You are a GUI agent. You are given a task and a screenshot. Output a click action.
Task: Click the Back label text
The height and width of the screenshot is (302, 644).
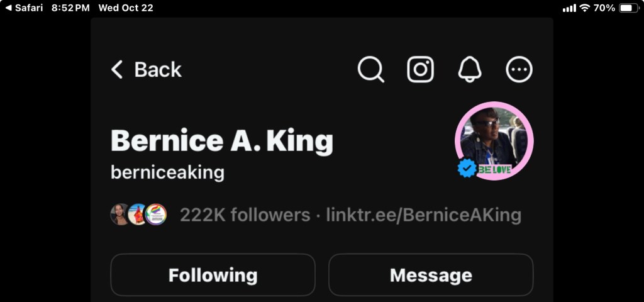point(158,69)
